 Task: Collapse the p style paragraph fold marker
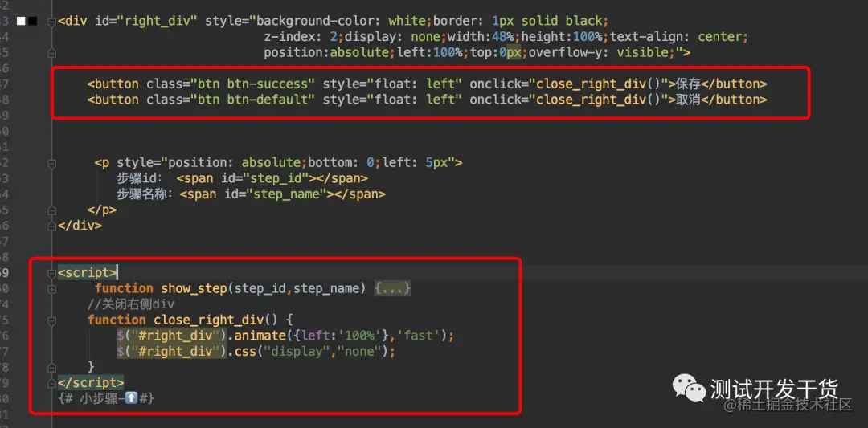51,163
